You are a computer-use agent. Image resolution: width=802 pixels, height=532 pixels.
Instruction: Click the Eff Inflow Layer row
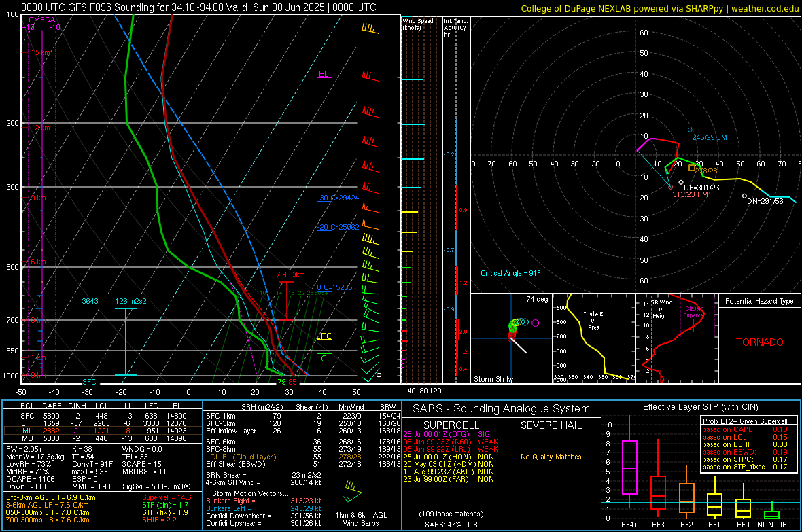point(303,431)
